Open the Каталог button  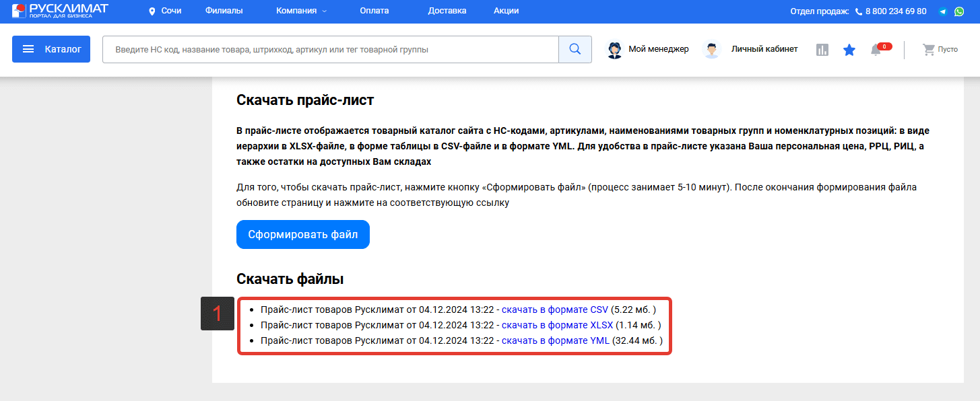[51, 49]
